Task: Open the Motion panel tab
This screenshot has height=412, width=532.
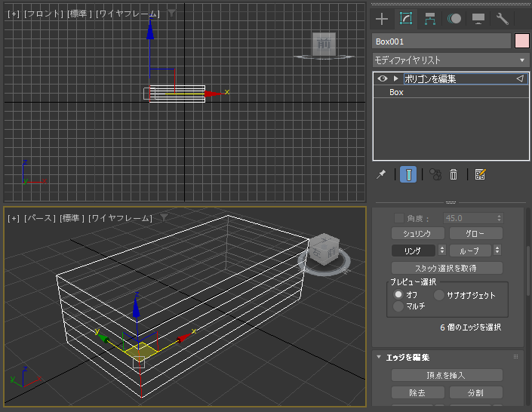Action: [x=454, y=19]
